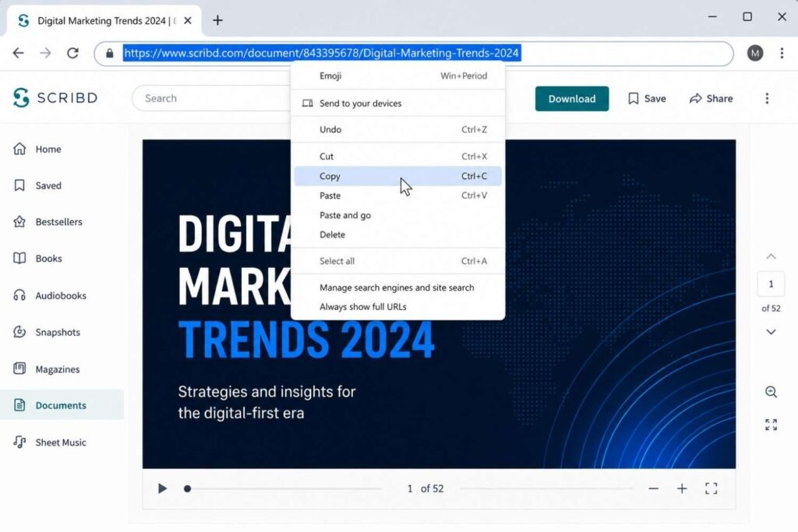Zoom in with plus button in viewer
Image resolution: width=798 pixels, height=532 pixels.
[x=682, y=488]
